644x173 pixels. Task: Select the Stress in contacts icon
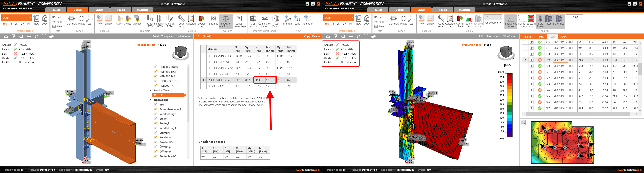click(531, 21)
